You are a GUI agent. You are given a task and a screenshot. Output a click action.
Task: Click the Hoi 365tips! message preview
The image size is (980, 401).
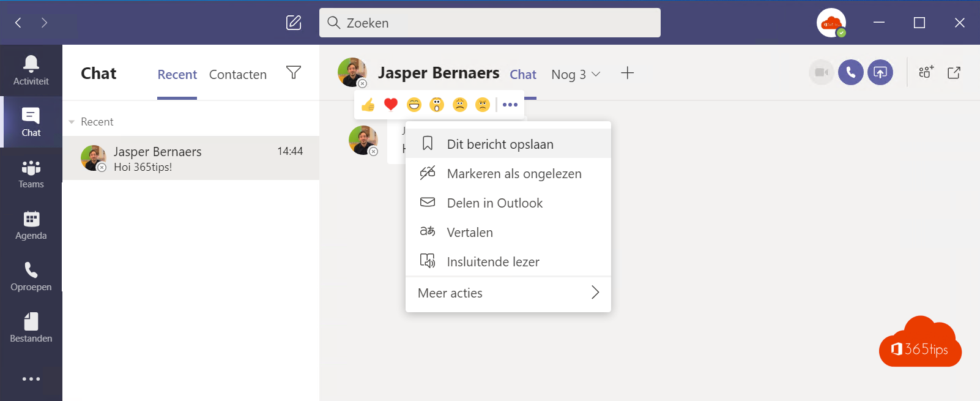point(143,167)
